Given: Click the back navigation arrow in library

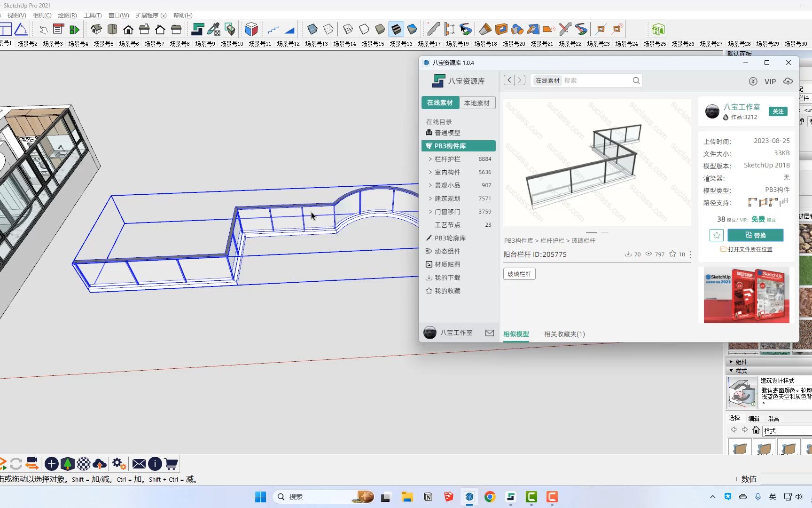Looking at the screenshot, I should coord(509,80).
